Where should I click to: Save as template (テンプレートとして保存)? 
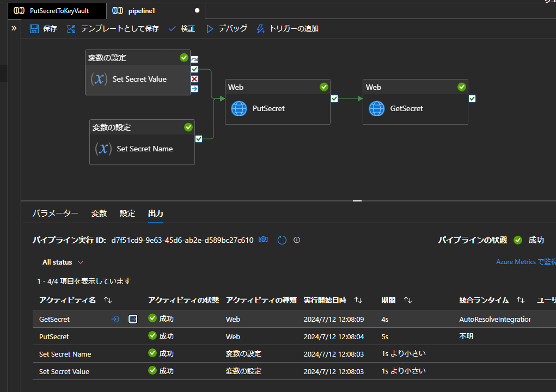(113, 29)
